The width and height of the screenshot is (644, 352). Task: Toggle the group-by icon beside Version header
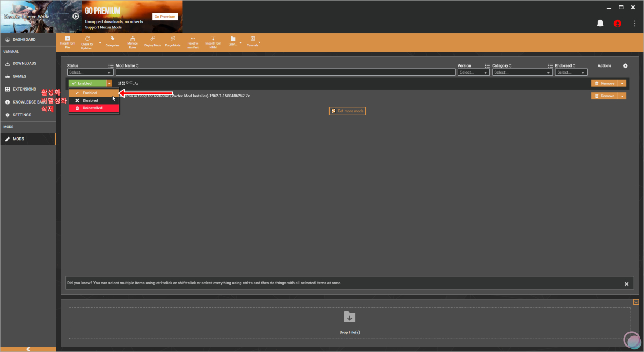coord(487,65)
